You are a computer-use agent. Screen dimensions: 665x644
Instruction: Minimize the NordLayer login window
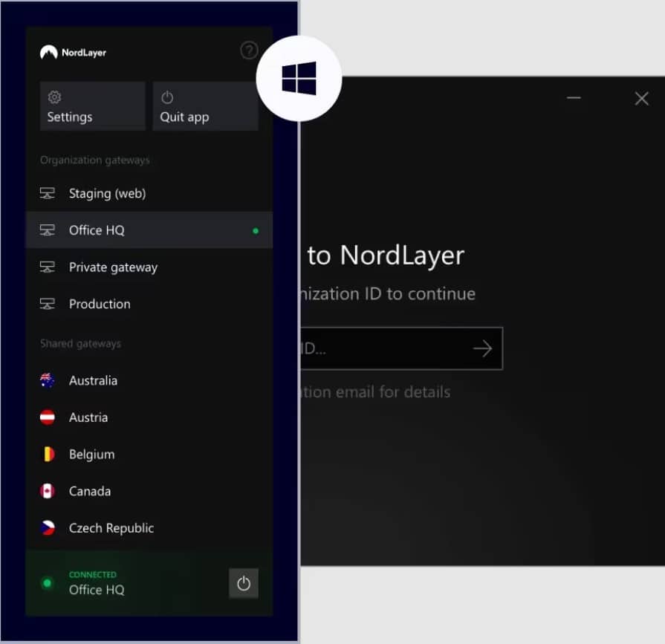[574, 98]
